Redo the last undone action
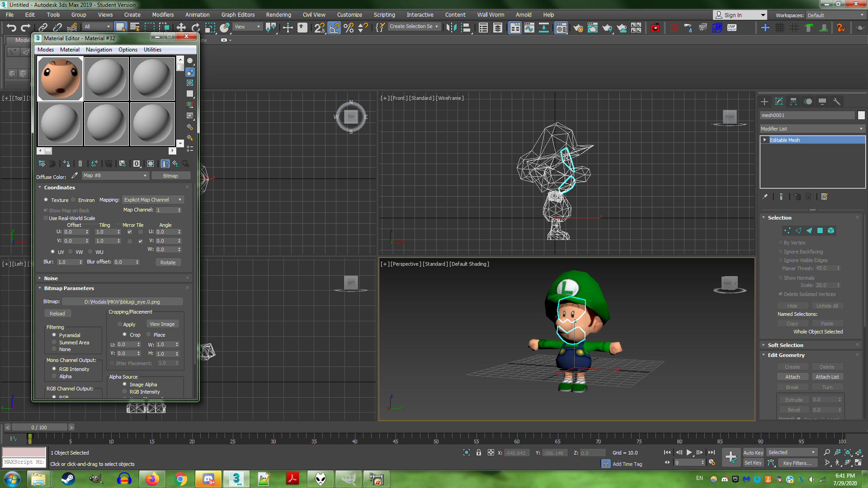Screen dimensions: 868x488 tap(26, 28)
